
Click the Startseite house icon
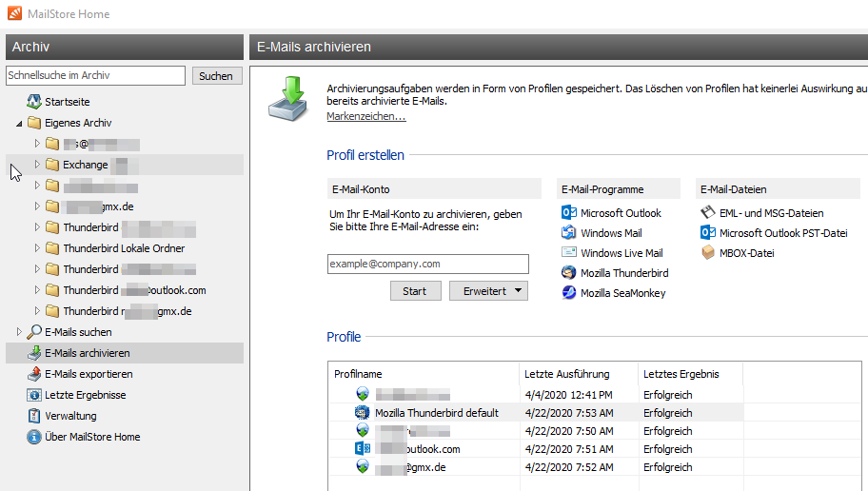[x=34, y=101]
